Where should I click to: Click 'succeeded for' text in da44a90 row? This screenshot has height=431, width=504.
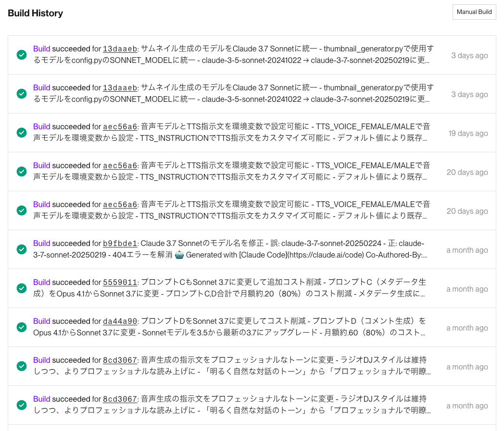tap(76, 321)
